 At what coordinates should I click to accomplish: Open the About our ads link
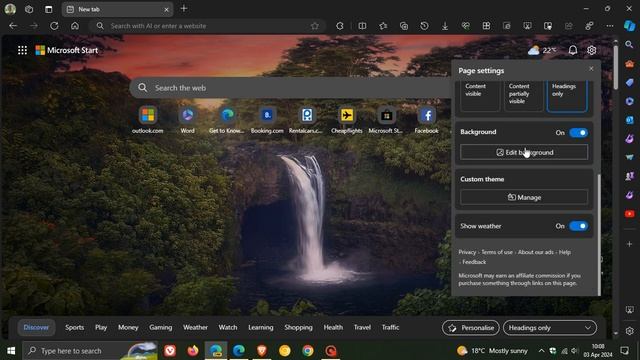pos(536,252)
